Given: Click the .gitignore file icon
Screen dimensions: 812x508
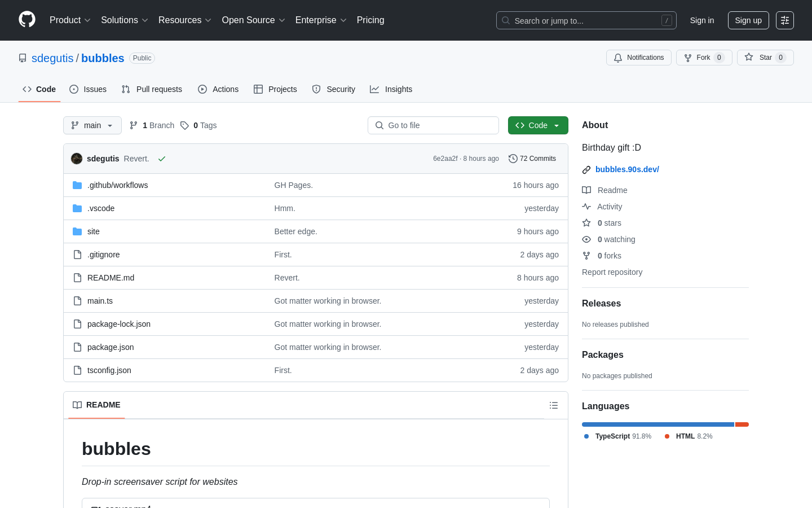Looking at the screenshot, I should click(x=77, y=255).
